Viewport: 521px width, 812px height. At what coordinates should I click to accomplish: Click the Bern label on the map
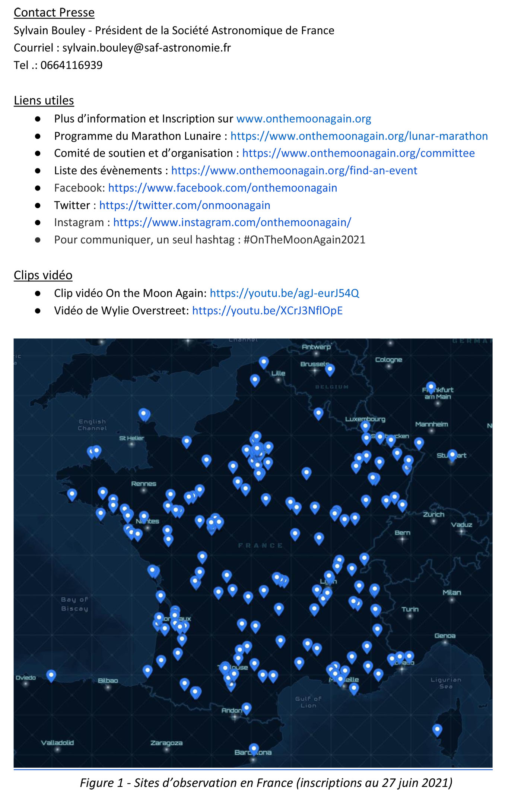tap(402, 533)
